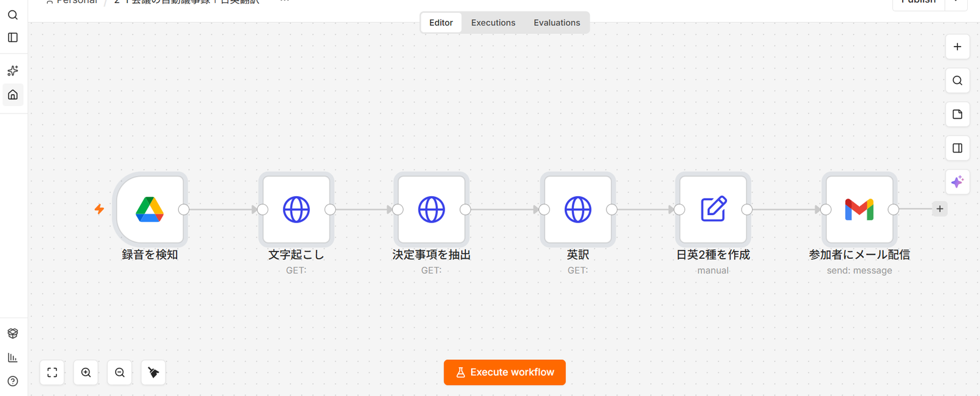Click the 決定事項を抽出 node label

[431, 254]
